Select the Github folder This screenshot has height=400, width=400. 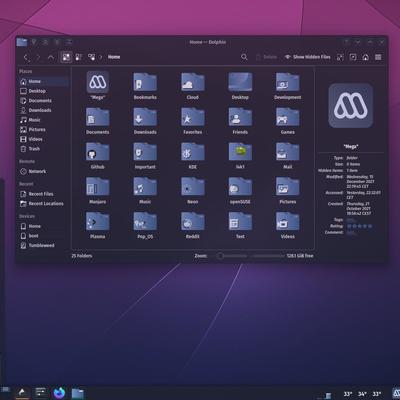(x=98, y=155)
